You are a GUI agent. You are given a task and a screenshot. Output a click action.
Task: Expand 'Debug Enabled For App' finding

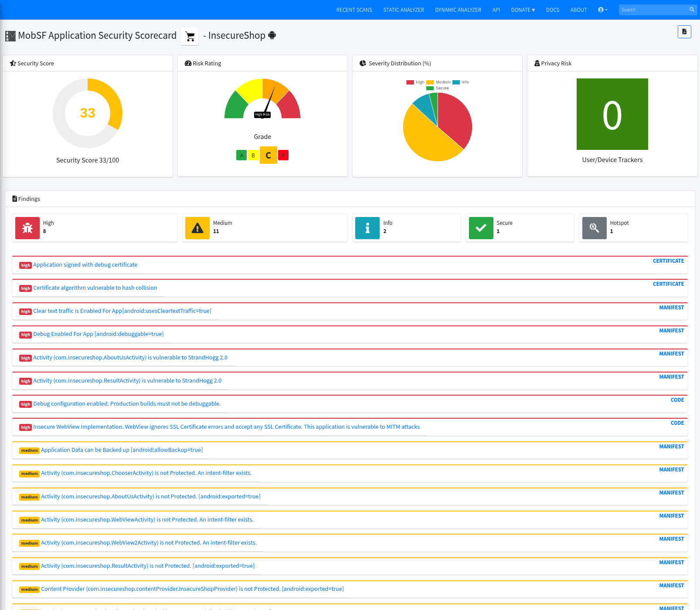(x=99, y=334)
